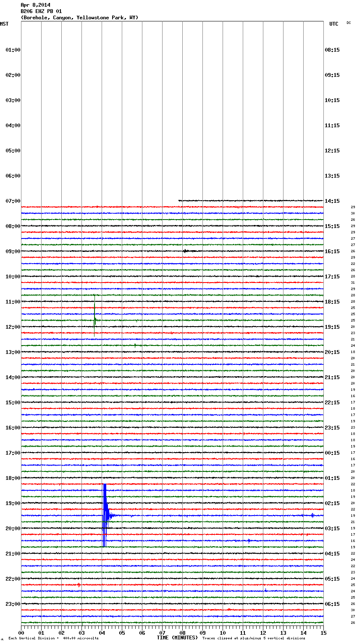Viewport: 357px width, 644px height.
Task: Click the '15' minute tick label
Action: pyautogui.click(x=323, y=633)
